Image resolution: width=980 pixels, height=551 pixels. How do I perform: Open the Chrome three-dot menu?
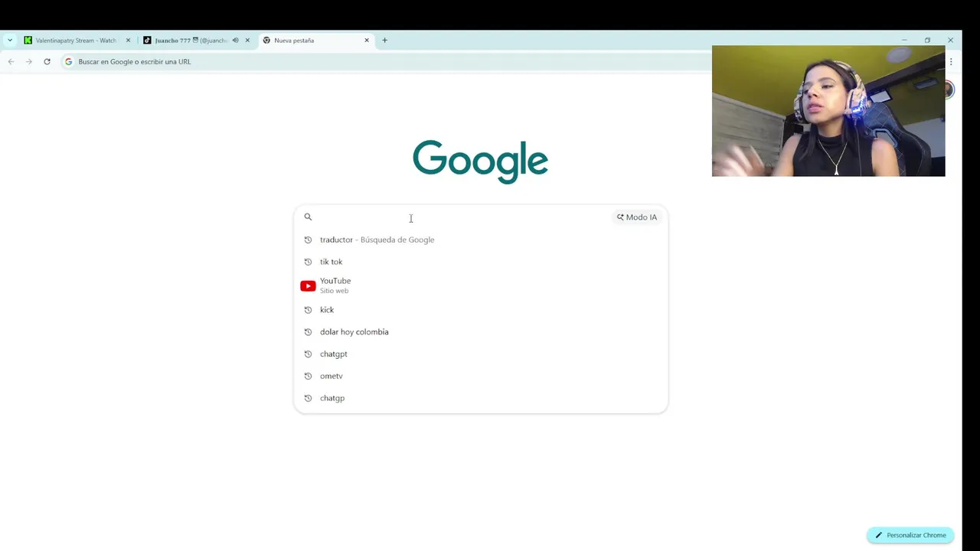(x=951, y=62)
